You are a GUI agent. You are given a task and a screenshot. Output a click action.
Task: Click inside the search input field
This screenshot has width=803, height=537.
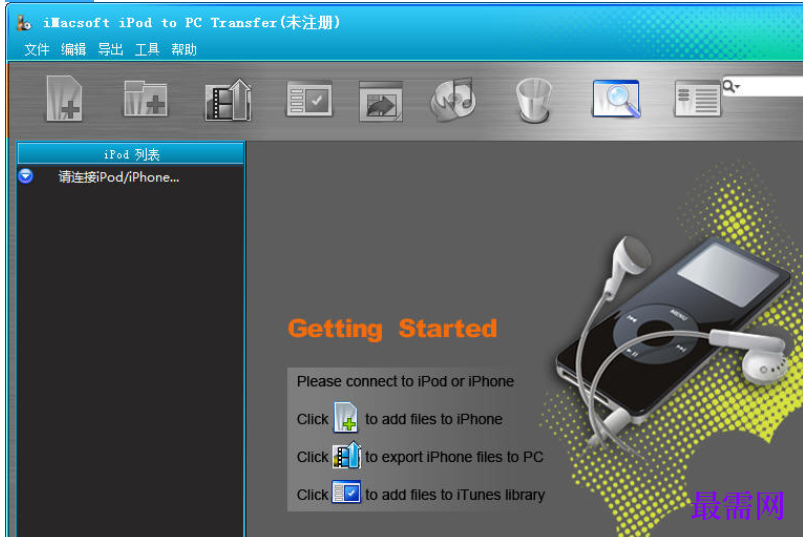click(x=772, y=87)
